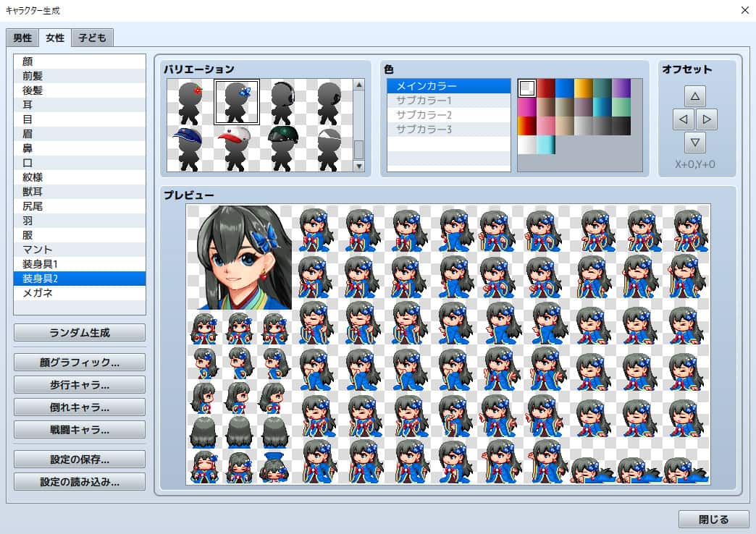Click 設定の保存... button

tap(80, 459)
